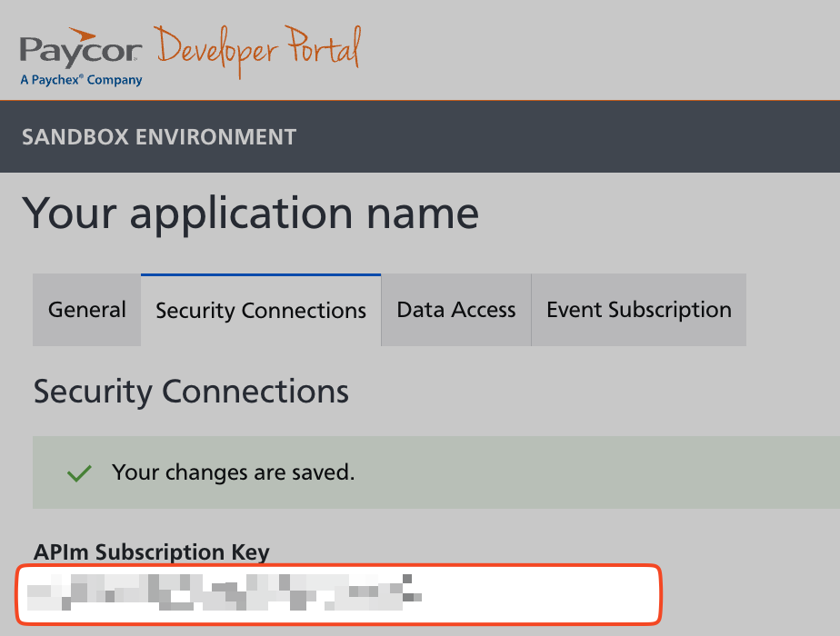Click the handwritten Developer Portal title
The height and width of the screenshot is (636, 840).
pos(257,49)
